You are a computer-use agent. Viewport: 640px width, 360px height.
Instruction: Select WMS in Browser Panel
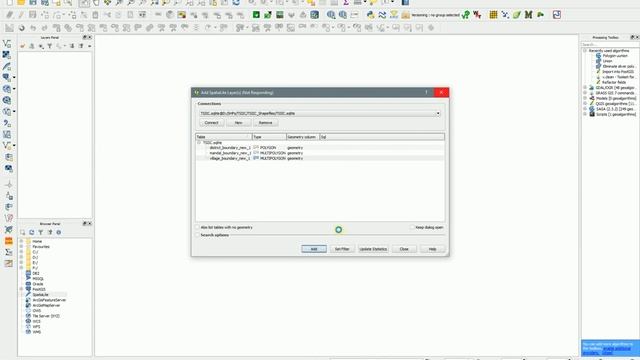[37, 332]
